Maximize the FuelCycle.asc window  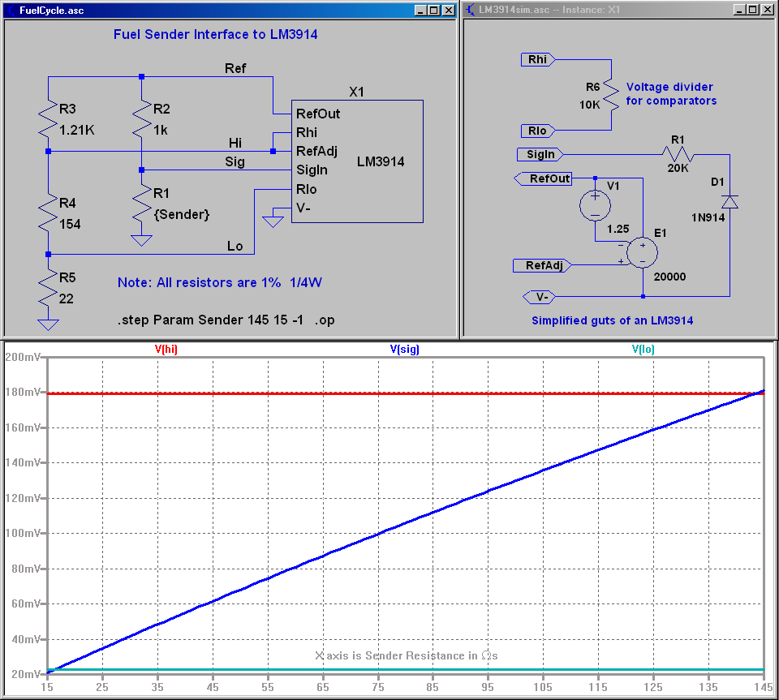click(433, 11)
